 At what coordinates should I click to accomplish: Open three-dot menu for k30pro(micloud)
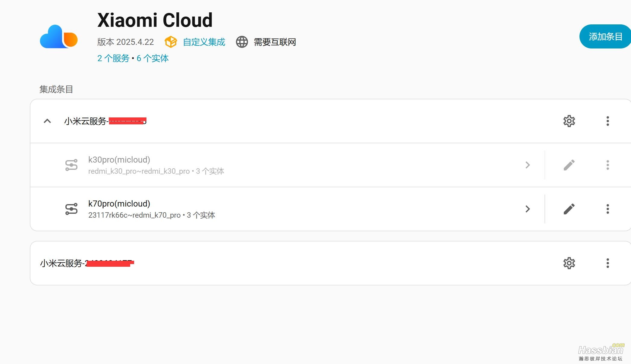tap(607, 165)
